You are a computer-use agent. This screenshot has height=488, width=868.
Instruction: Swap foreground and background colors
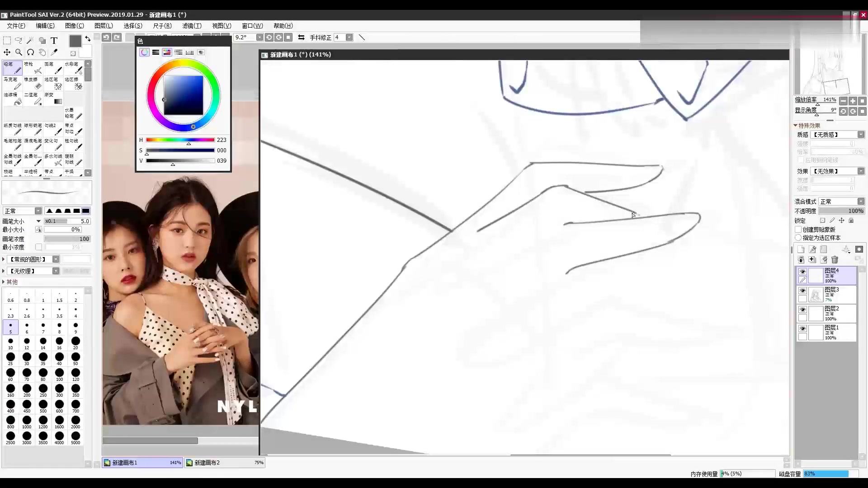(x=88, y=39)
